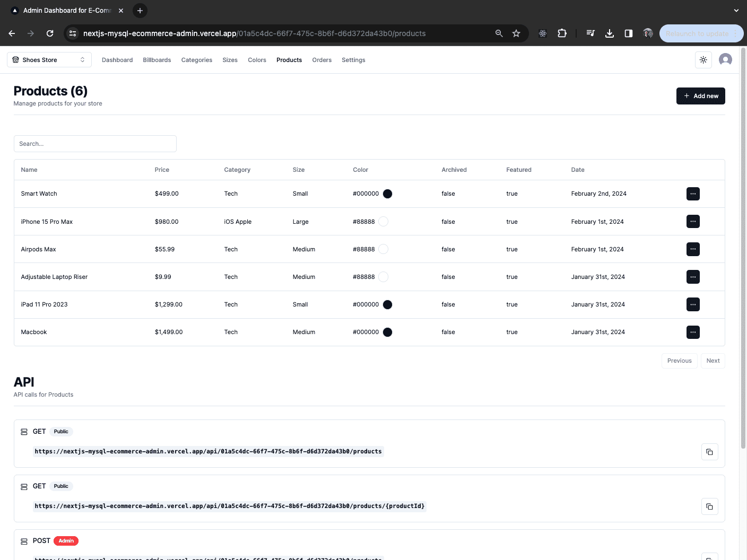Open row actions for iPad 11 Pro 2023
The width and height of the screenshot is (747, 560).
click(693, 304)
